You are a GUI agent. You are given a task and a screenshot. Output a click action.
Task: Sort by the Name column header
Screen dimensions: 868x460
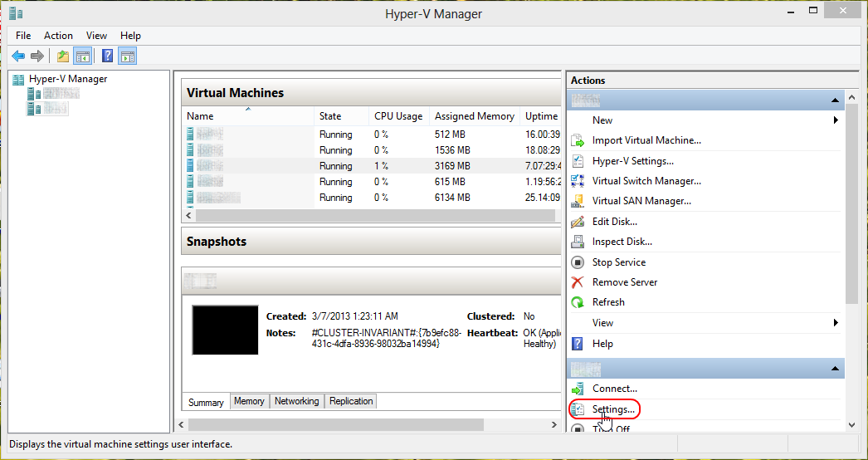[247, 116]
